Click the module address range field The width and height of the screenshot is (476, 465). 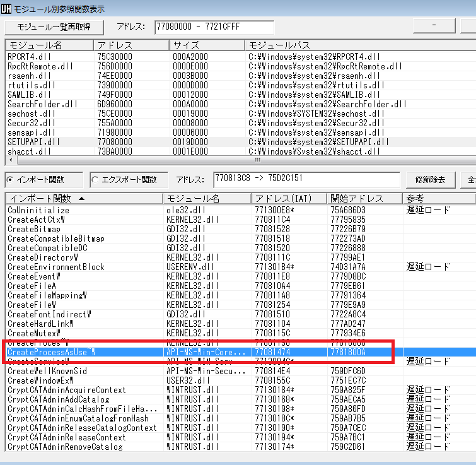click(214, 27)
